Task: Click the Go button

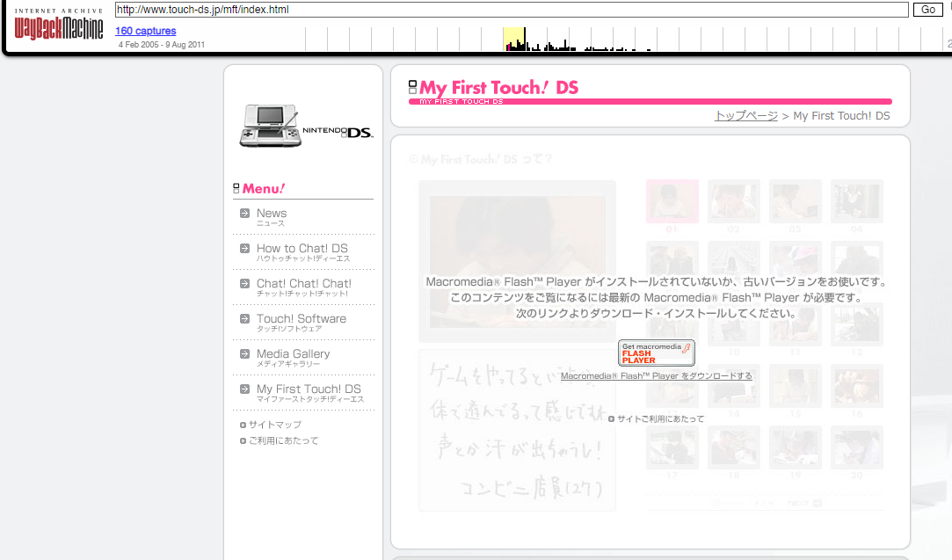Action: tap(928, 10)
